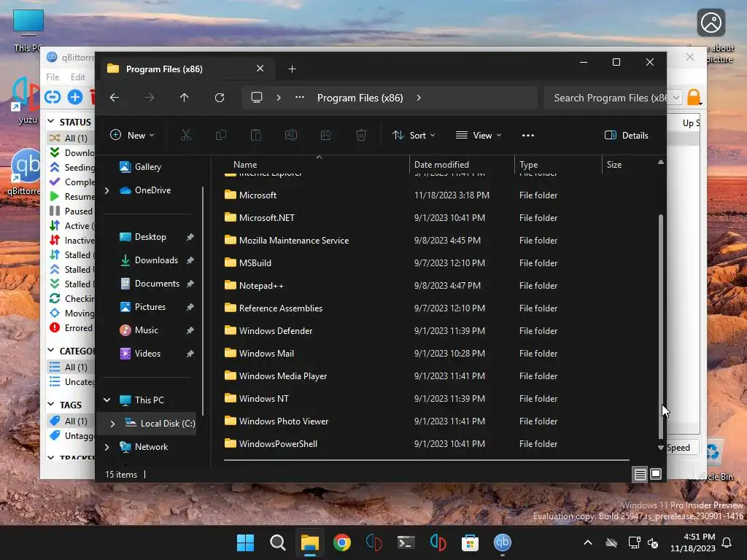Sort by Name column header

pyautogui.click(x=245, y=164)
